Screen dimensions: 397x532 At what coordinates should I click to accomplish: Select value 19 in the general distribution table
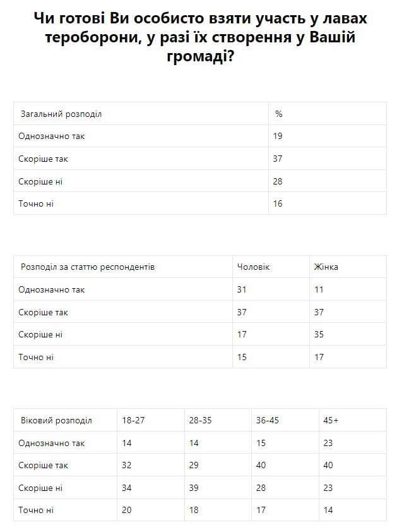[278, 136]
